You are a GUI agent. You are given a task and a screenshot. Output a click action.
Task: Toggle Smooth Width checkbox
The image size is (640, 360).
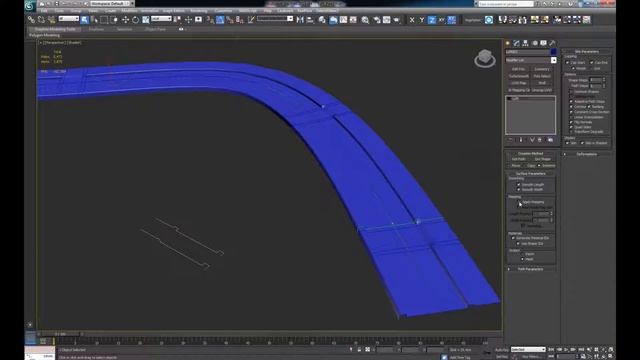coord(519,189)
